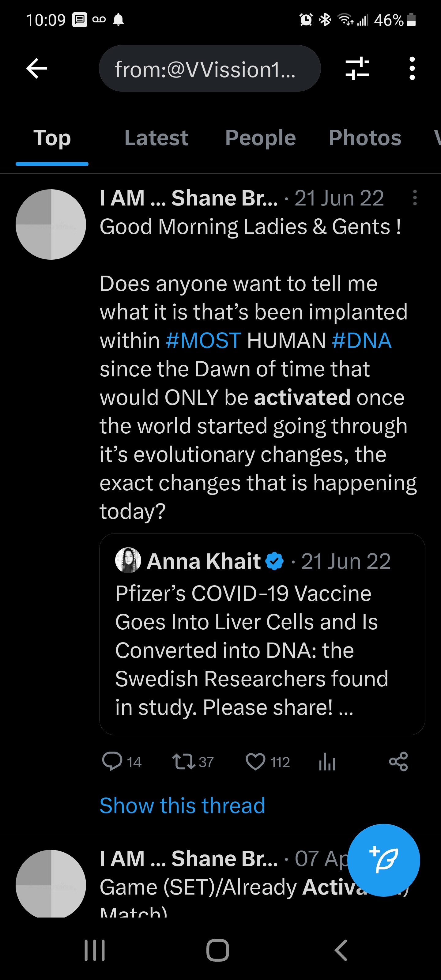The image size is (441, 980).
Task: Tap the compose new tweet floating button
Action: pyautogui.click(x=383, y=860)
